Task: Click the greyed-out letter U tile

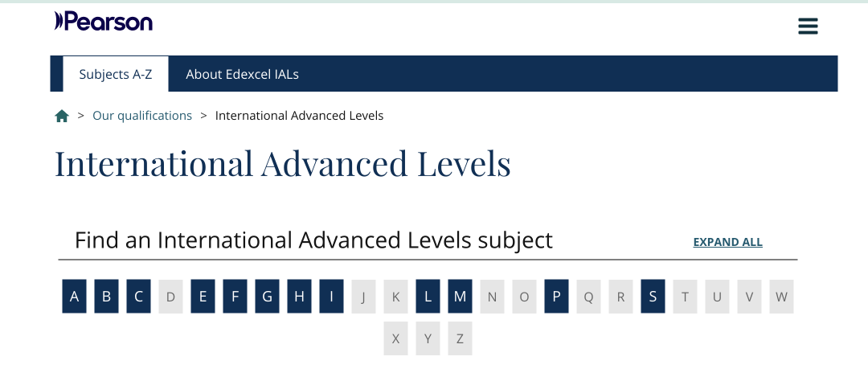Action: pyautogui.click(x=717, y=296)
